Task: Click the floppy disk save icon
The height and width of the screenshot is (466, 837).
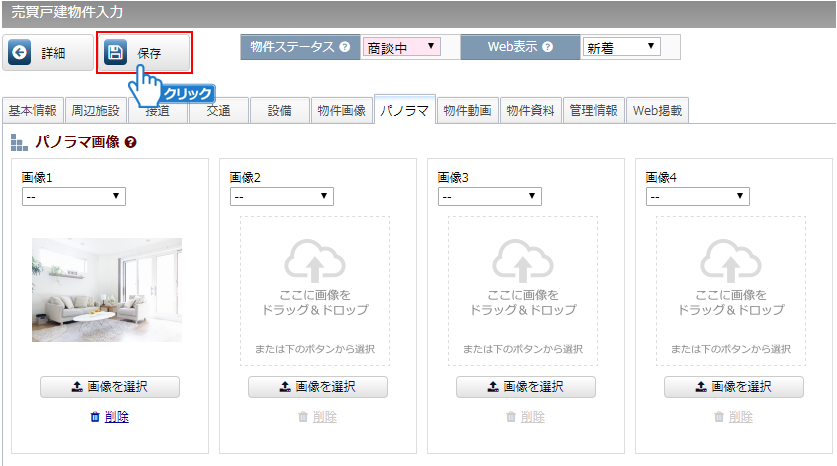Action: (x=115, y=53)
